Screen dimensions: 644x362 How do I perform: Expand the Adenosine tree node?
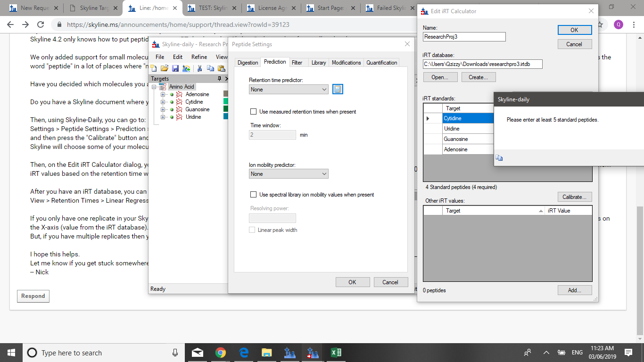[x=163, y=94]
